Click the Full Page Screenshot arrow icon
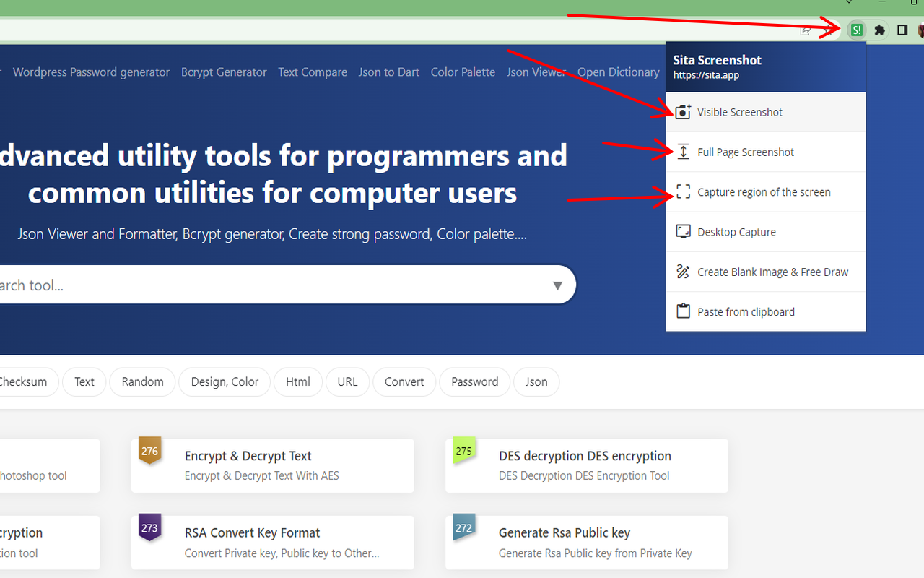Screen dimensions: 924x578 [x=683, y=152]
